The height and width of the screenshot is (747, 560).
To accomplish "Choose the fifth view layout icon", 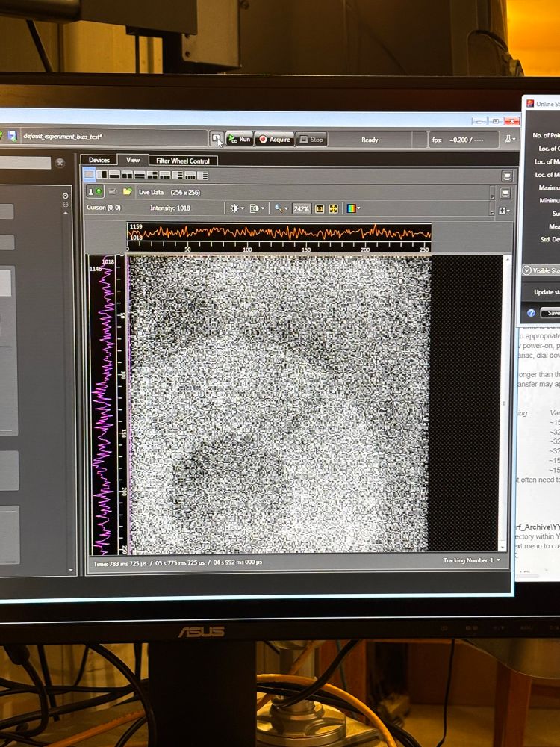I will point(140,175).
